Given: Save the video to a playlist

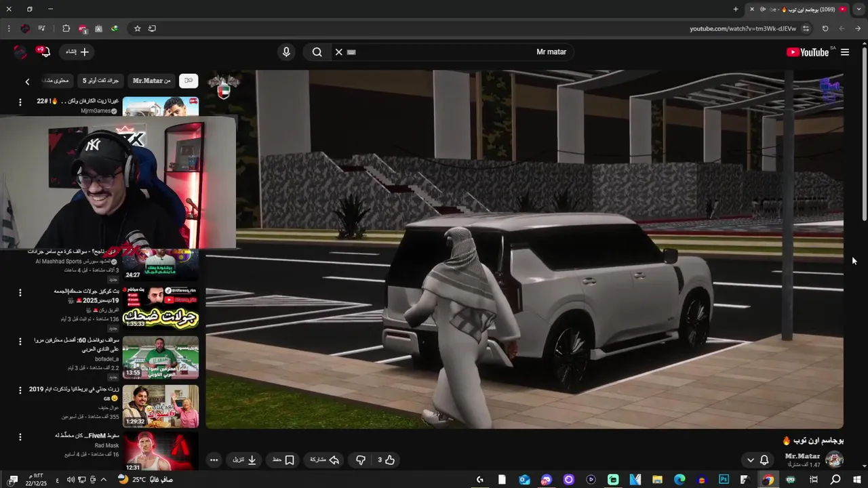Looking at the screenshot, I should click(x=283, y=460).
